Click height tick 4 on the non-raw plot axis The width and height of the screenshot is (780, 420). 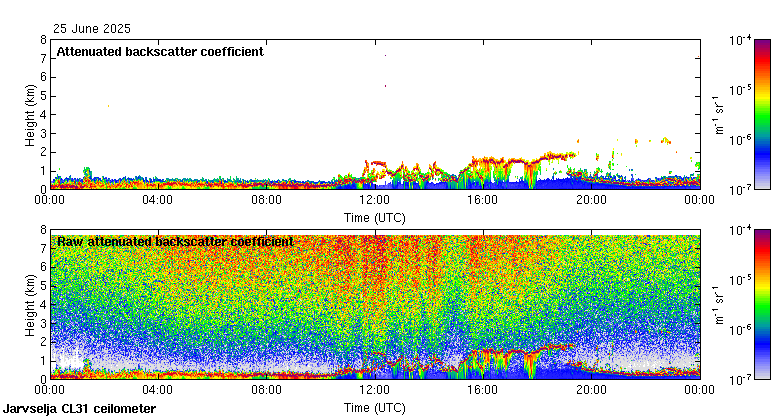43,115
